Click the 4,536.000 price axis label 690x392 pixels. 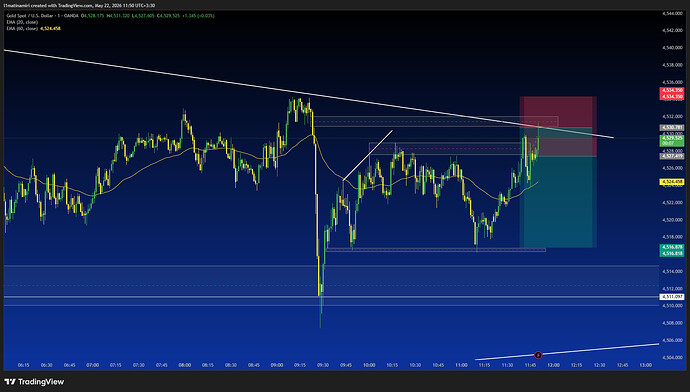pos(672,82)
